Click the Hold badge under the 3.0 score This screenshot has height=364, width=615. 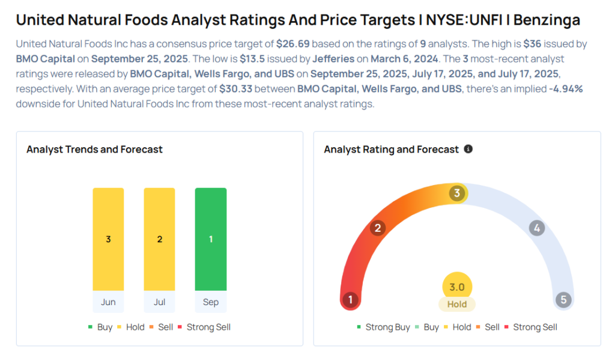(457, 304)
